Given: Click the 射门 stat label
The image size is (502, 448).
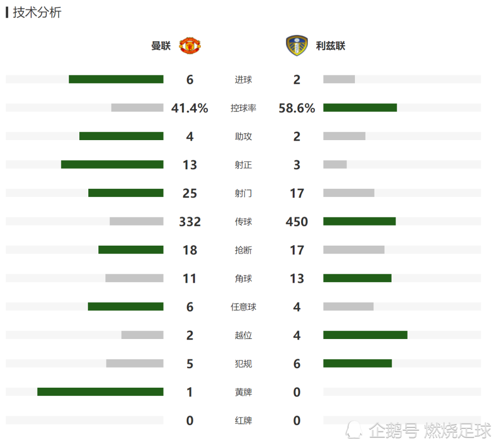Looking at the screenshot, I should tap(243, 193).
